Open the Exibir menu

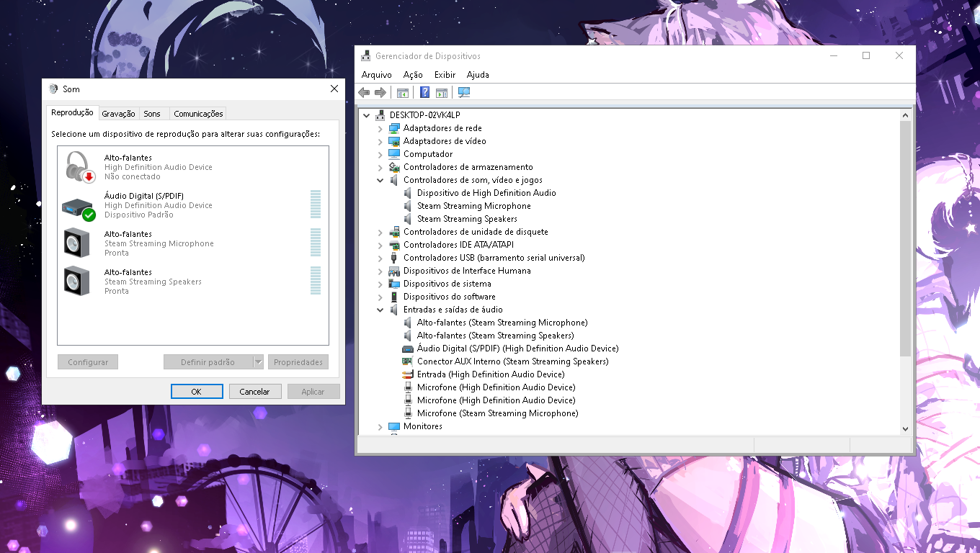coord(445,75)
